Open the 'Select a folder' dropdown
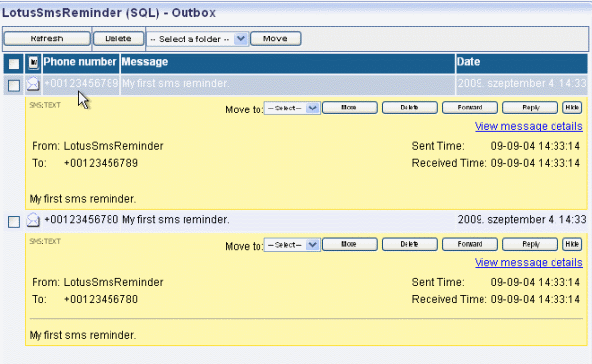The height and width of the screenshot is (364, 592). click(197, 38)
